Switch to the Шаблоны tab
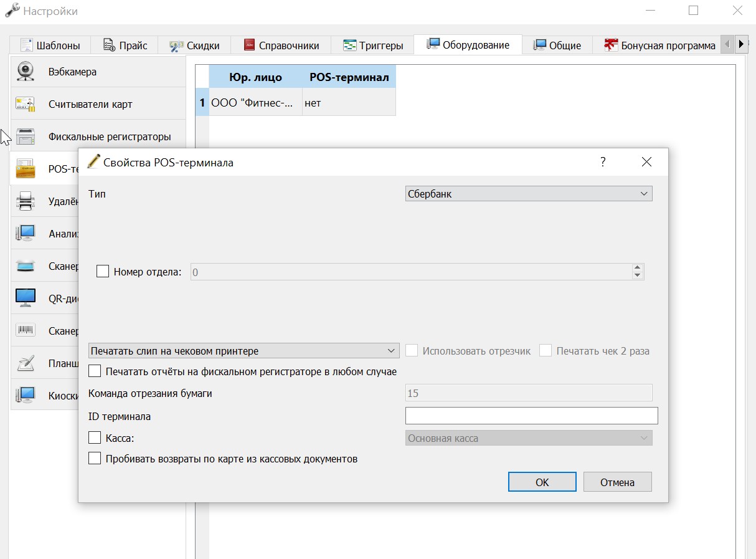This screenshot has width=756, height=559. coord(50,45)
